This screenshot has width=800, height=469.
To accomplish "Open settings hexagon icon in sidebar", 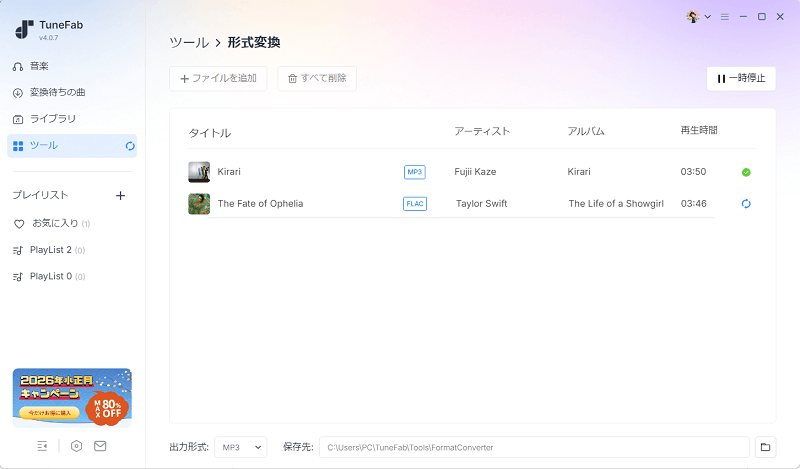I will 76,446.
